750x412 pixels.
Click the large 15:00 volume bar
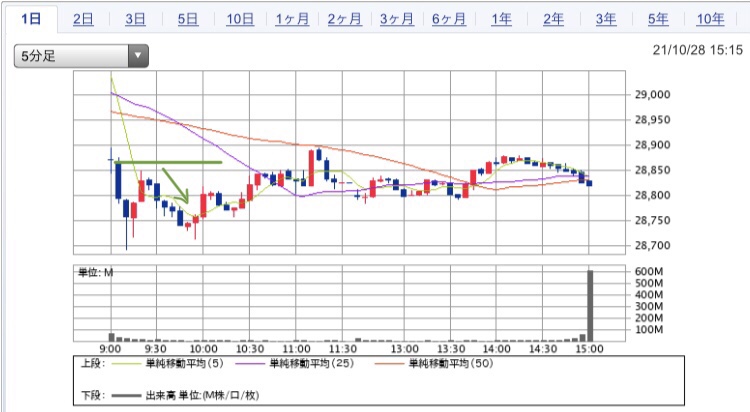(x=590, y=306)
